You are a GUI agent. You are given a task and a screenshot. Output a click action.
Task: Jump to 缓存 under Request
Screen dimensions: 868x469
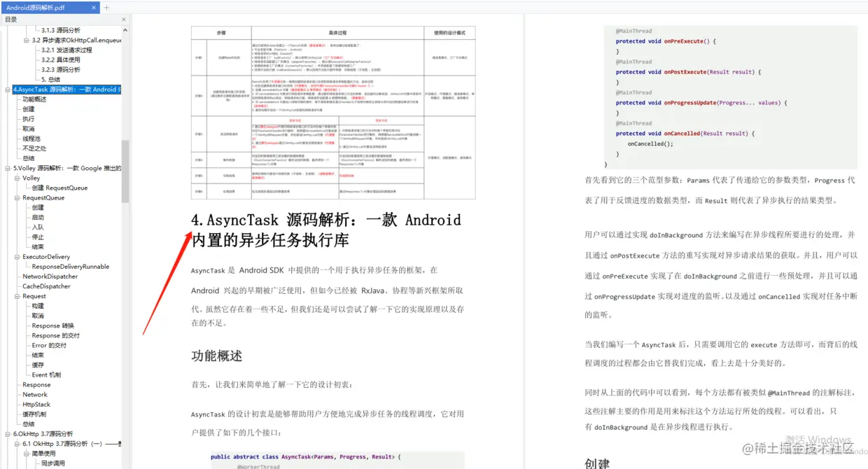tap(38, 365)
